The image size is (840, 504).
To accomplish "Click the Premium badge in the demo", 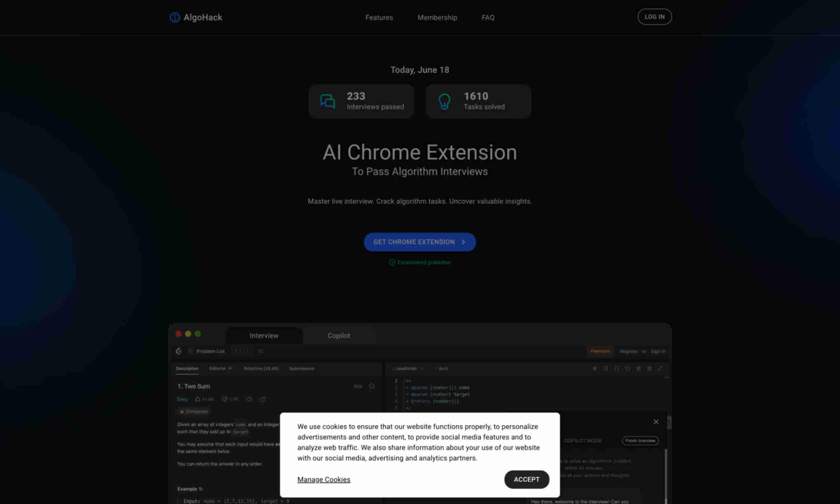I will [x=600, y=351].
